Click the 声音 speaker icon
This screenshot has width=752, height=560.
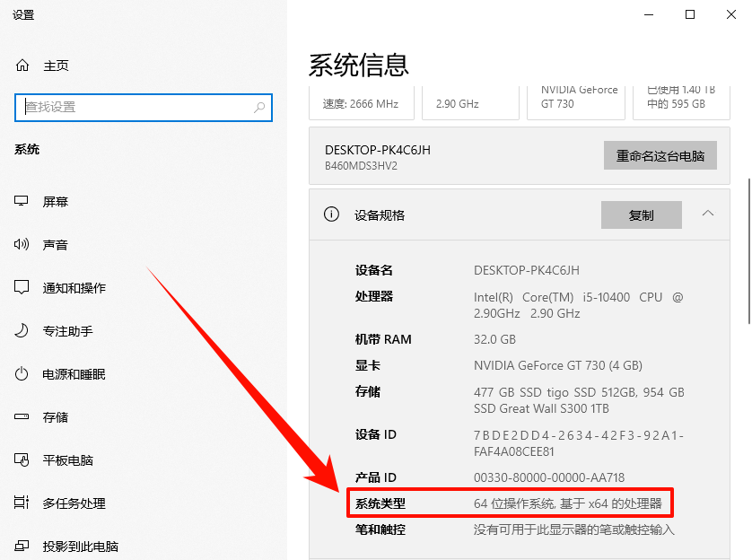pos(22,244)
